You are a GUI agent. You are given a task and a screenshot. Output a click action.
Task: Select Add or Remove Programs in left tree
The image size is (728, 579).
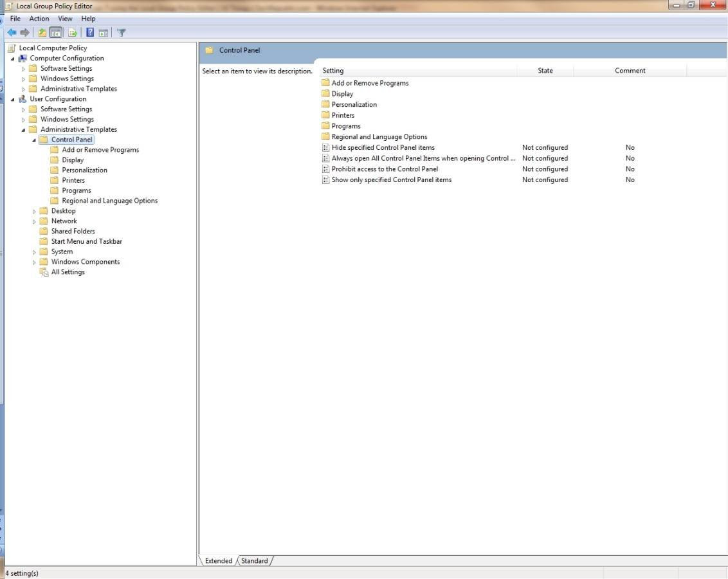coord(100,150)
